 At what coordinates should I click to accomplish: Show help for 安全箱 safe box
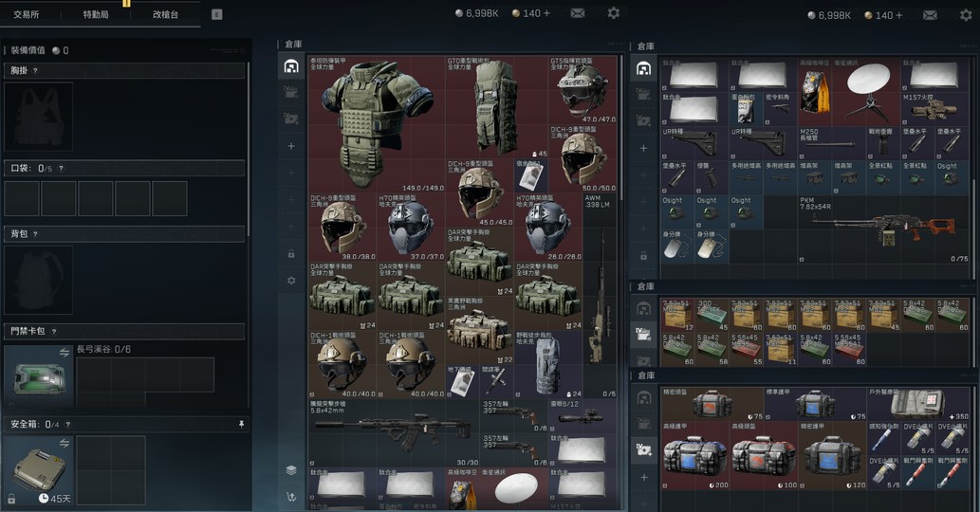pos(67,425)
